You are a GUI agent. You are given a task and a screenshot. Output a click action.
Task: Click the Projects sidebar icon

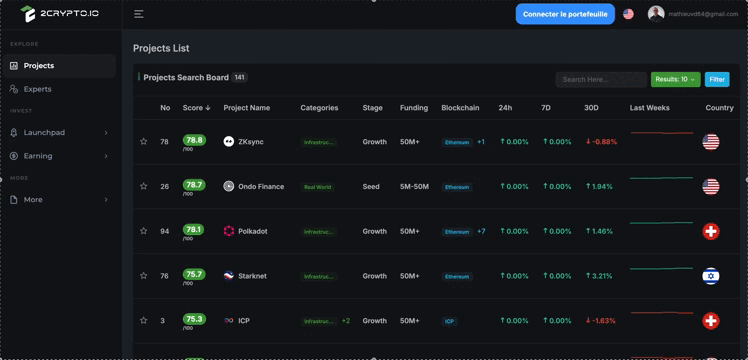point(14,66)
